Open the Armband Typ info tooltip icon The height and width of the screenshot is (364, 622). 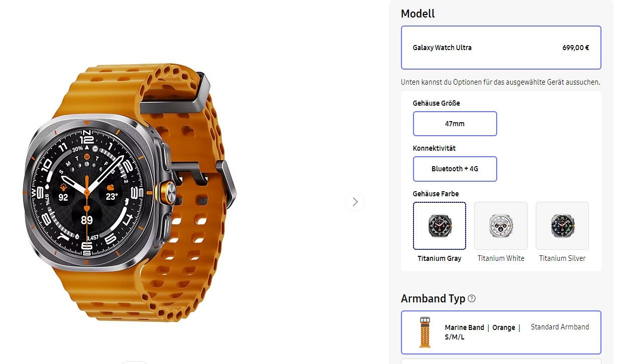(472, 299)
